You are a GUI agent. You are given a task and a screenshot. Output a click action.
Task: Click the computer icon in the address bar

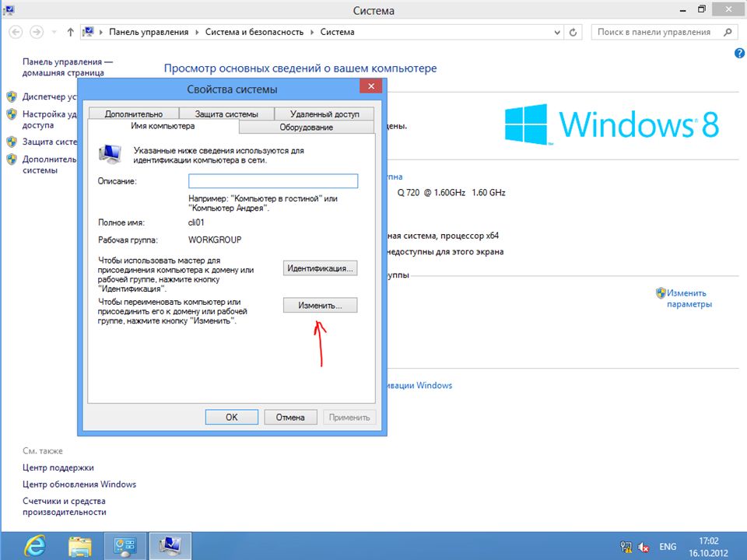tap(88, 32)
